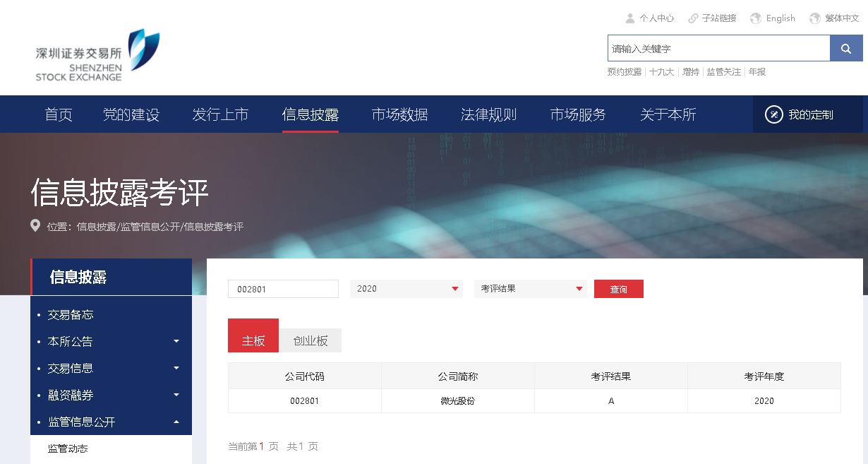Image resolution: width=868 pixels, height=464 pixels.
Task: Switch to 繁体中文 version
Action: [842, 18]
